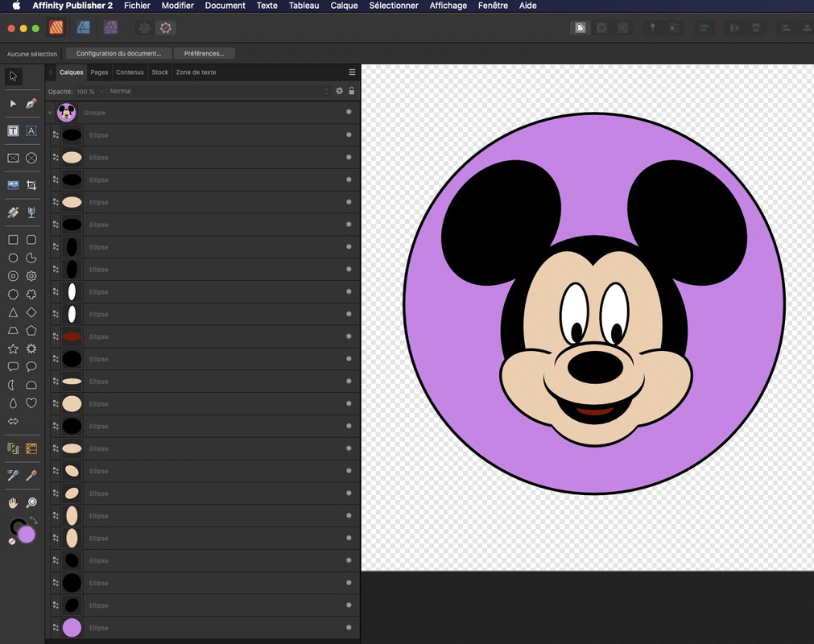
Task: Select the Rectangle shape tool
Action: 13,240
